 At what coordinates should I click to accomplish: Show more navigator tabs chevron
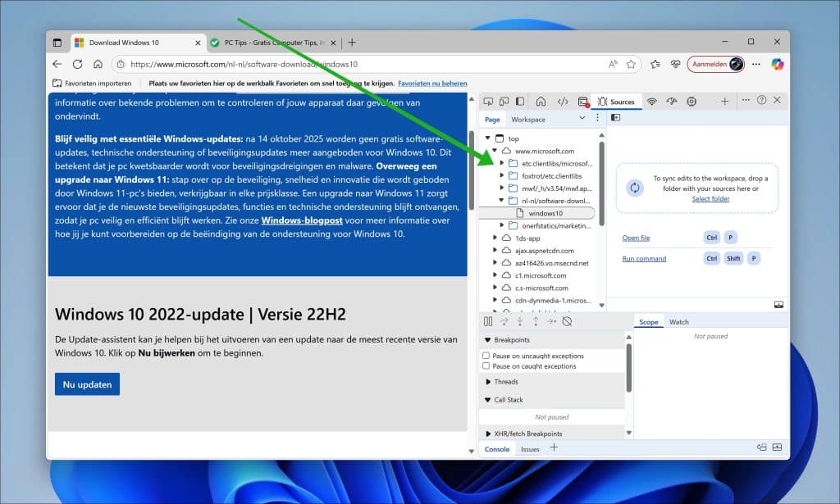582,118
